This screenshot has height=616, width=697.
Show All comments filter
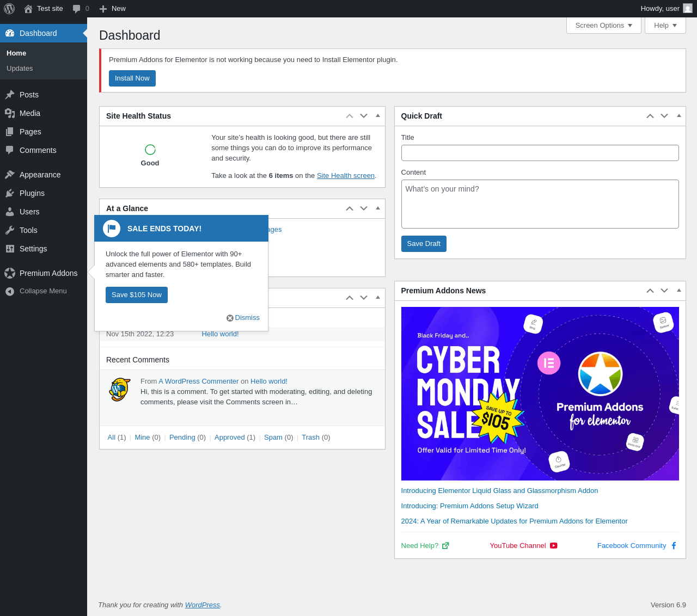pos(112,438)
